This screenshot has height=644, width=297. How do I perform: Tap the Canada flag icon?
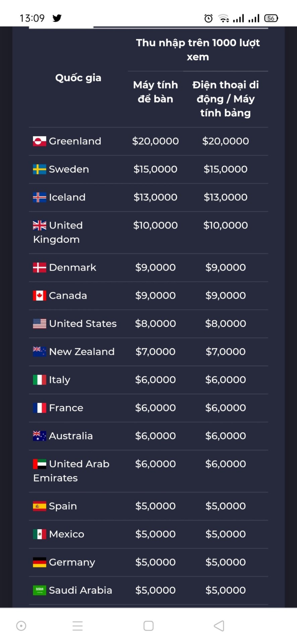pyautogui.click(x=40, y=296)
